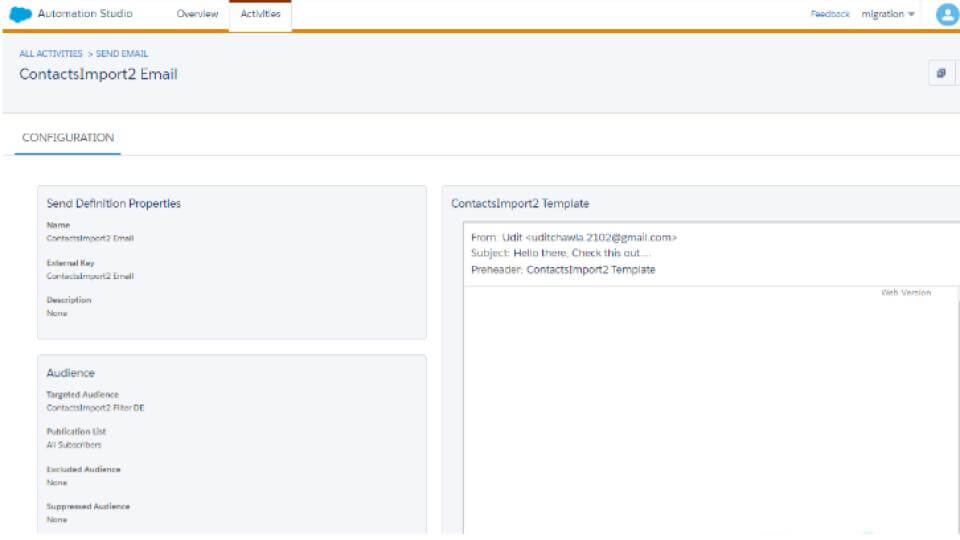Click the Feedback link
Image resolution: width=960 pixels, height=540 pixels.
[x=830, y=14]
